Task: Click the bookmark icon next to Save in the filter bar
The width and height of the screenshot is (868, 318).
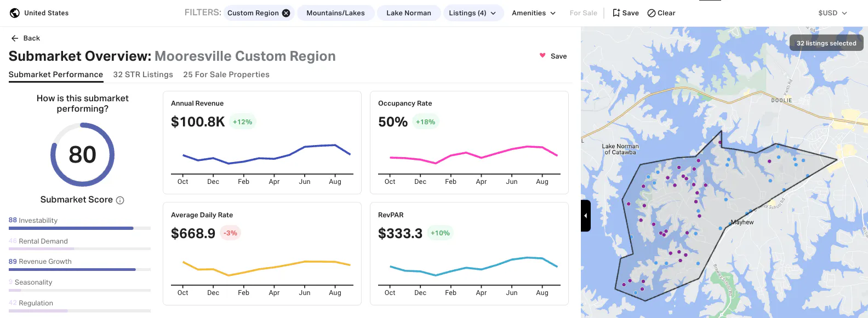Action: coord(616,13)
